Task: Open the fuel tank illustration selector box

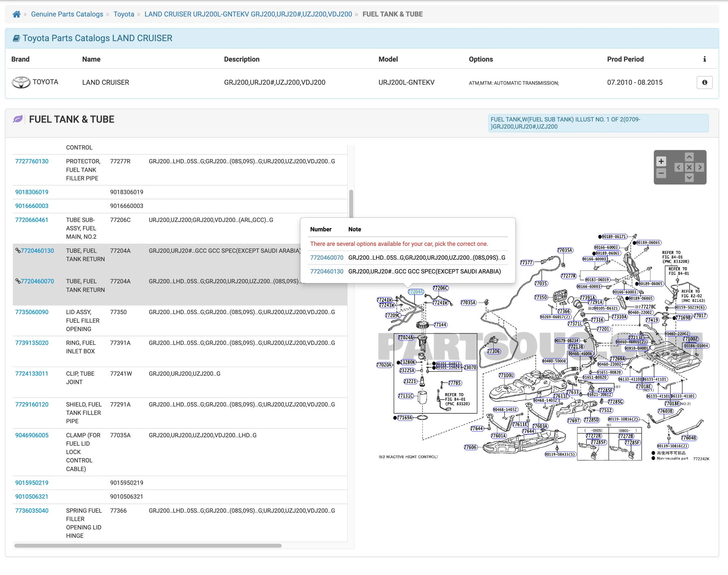Action: pyautogui.click(x=598, y=123)
